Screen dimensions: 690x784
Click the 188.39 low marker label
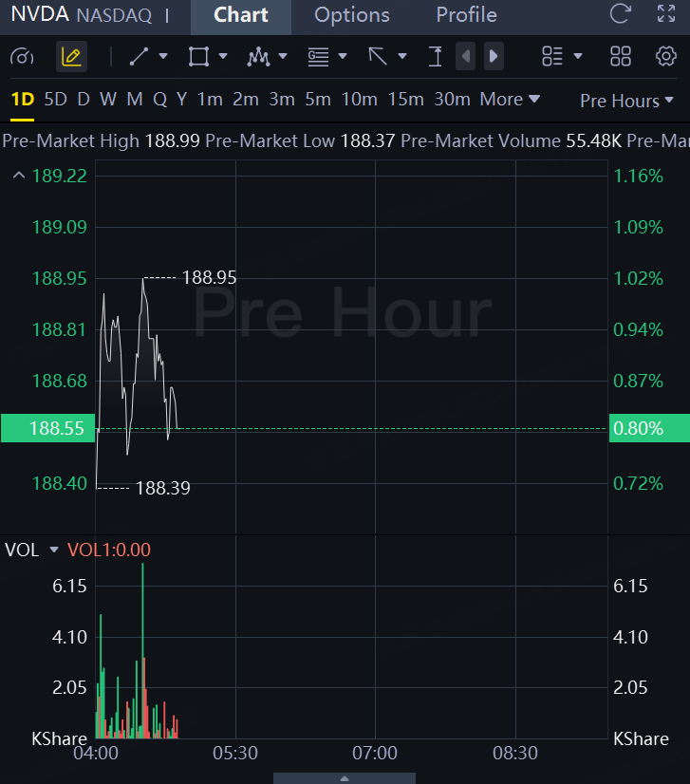[163, 488]
